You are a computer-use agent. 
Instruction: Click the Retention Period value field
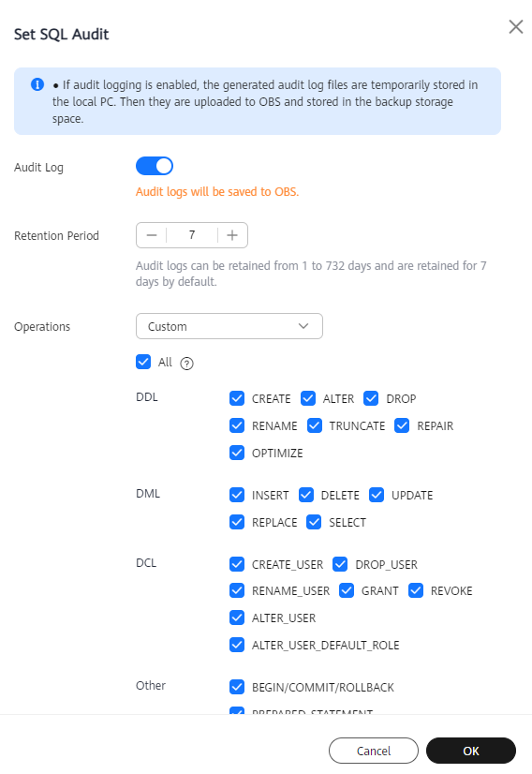(x=192, y=235)
